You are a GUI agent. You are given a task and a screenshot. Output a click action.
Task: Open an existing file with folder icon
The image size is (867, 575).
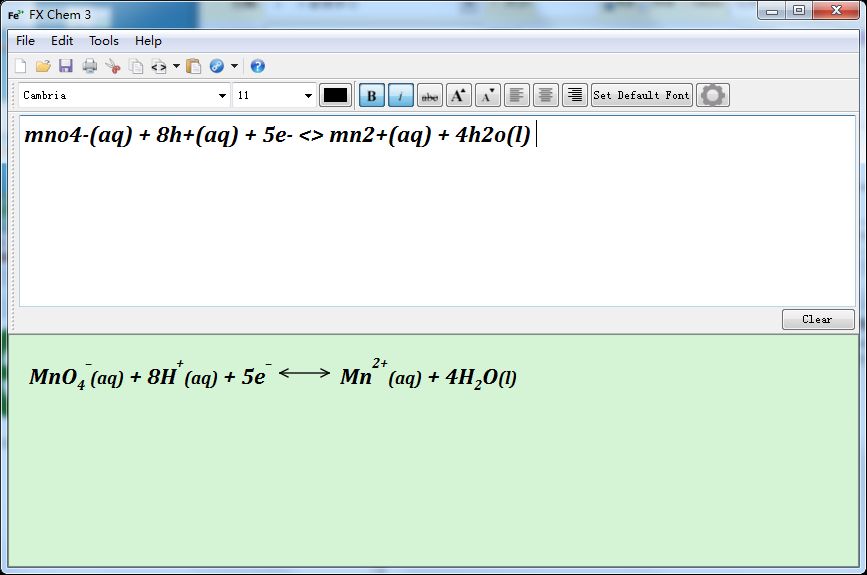[x=43, y=67]
